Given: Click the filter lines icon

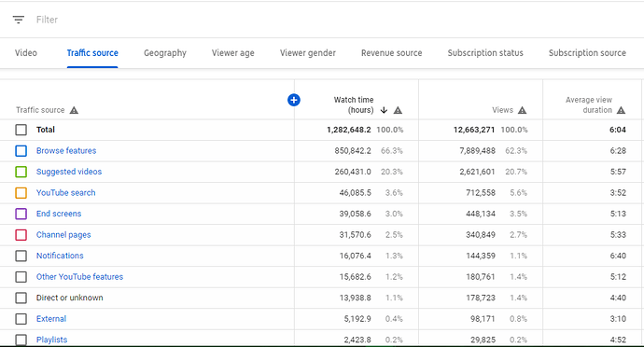Looking at the screenshot, I should point(18,20).
